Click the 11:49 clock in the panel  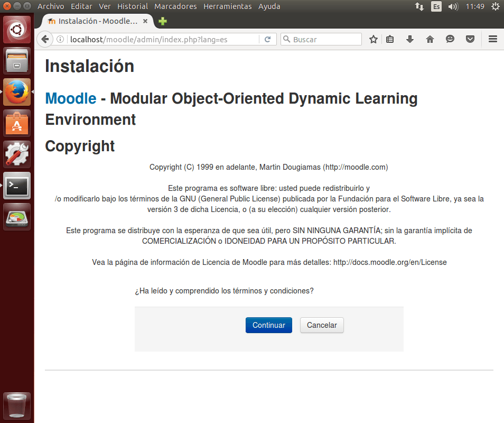pos(475,6)
